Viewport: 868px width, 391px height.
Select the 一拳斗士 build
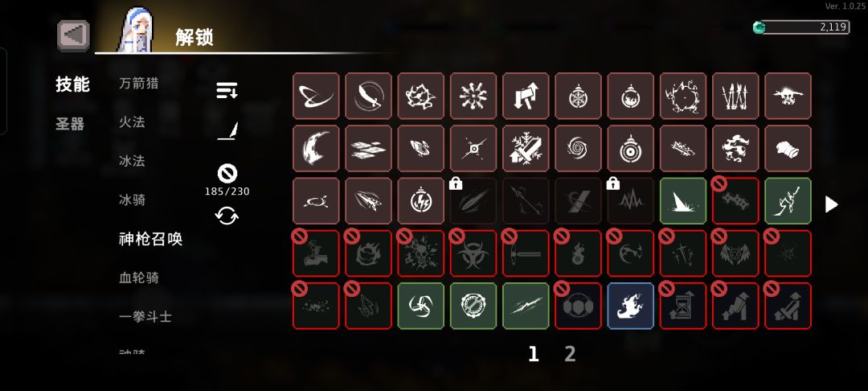(145, 317)
